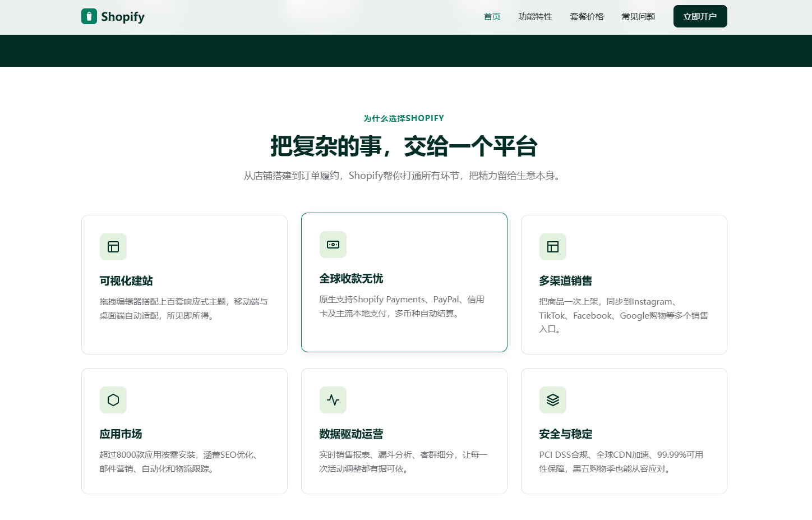The height and width of the screenshot is (520, 812).
Task: Click the 应用市场 hexagon icon
Action: tap(113, 400)
